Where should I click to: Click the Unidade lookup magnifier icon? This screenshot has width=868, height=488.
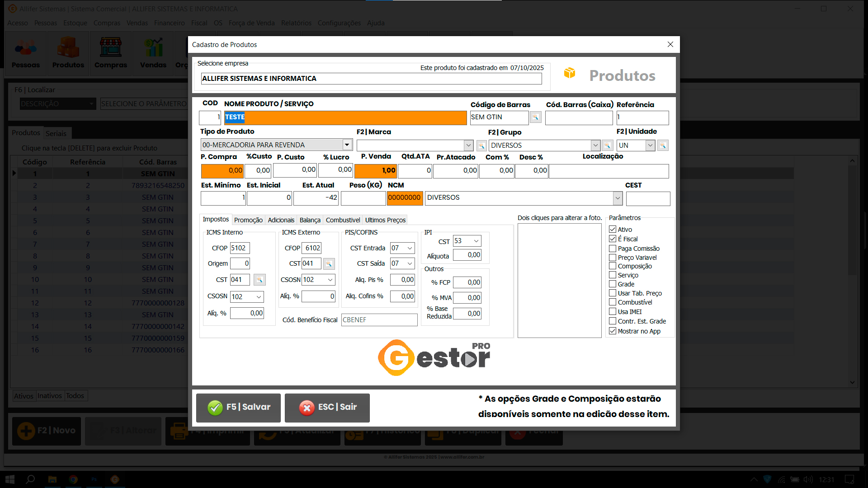(663, 145)
